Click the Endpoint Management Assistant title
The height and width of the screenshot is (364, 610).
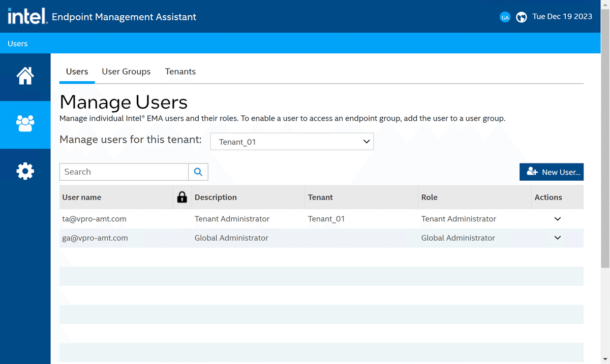[x=124, y=17]
